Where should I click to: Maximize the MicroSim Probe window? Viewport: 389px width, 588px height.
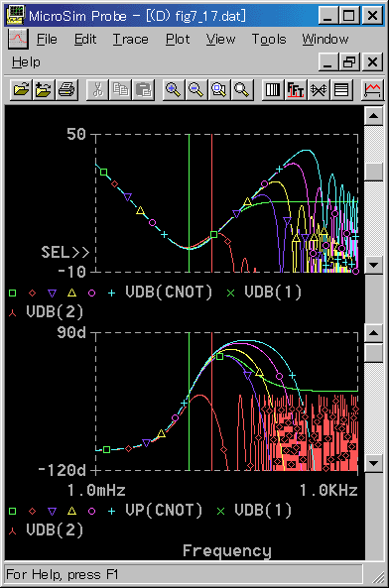tap(349, 16)
